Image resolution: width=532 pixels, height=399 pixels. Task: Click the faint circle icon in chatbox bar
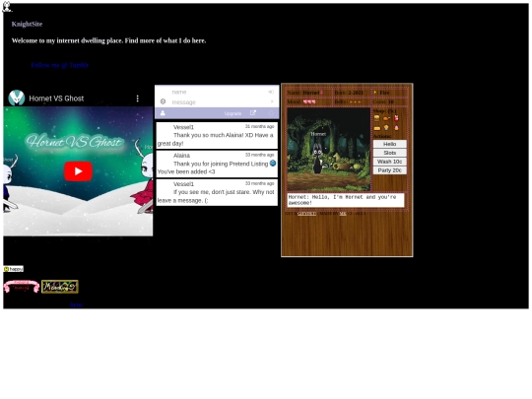271,113
